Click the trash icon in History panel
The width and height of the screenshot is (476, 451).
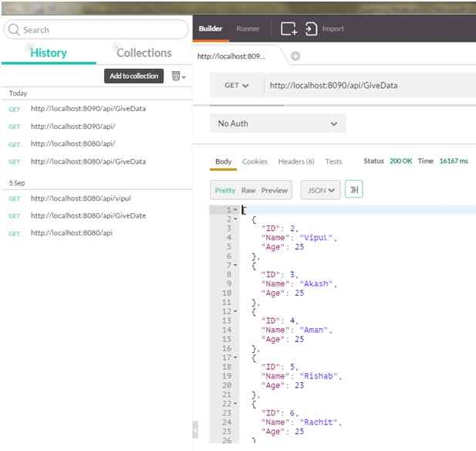[x=177, y=76]
